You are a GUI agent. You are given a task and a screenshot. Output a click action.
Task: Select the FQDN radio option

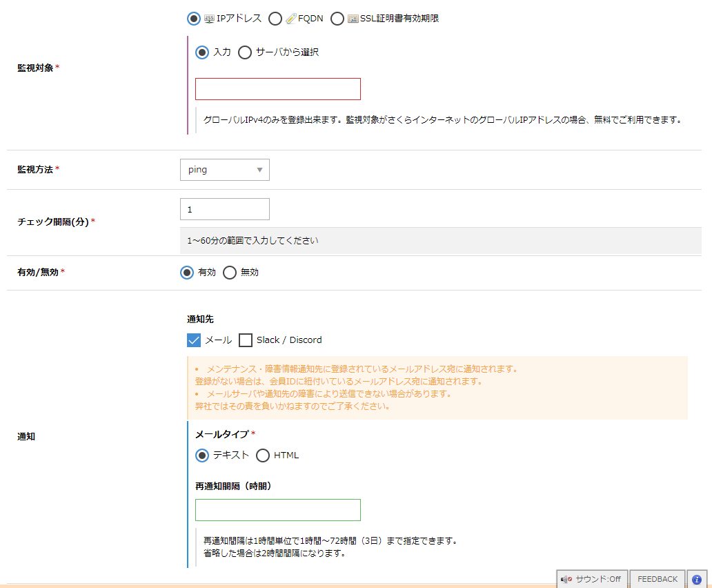point(275,19)
